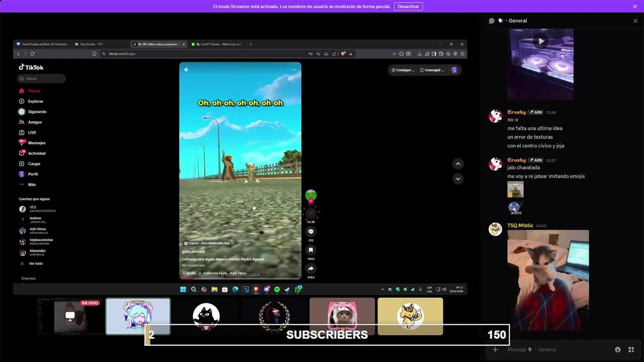Open the Para ti feed in TikTok
Viewport: 644px width, 362px height.
pyautogui.click(x=30, y=91)
